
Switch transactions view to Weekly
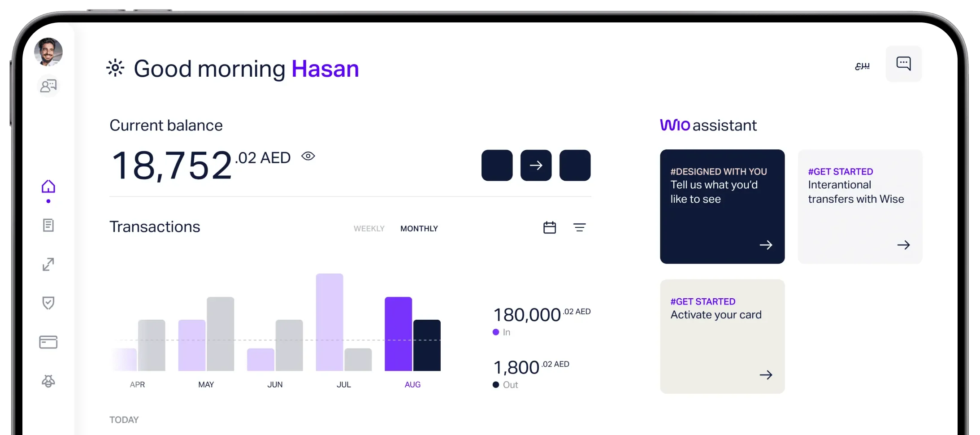point(369,229)
